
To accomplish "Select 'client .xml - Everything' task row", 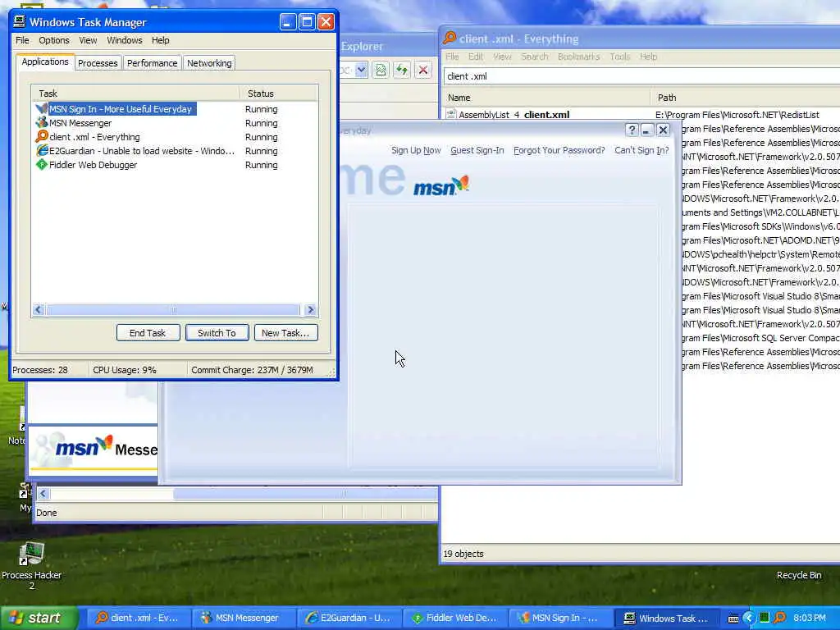I will [175, 137].
